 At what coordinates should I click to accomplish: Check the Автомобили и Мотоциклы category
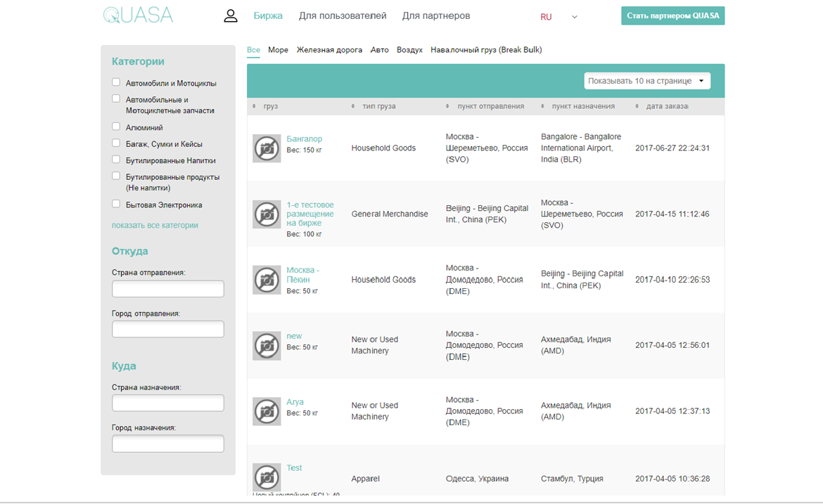(116, 82)
